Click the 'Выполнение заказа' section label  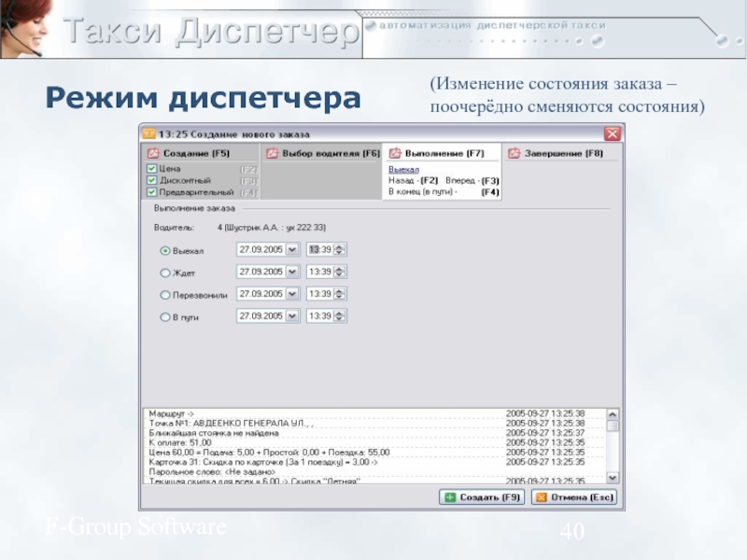tap(194, 208)
